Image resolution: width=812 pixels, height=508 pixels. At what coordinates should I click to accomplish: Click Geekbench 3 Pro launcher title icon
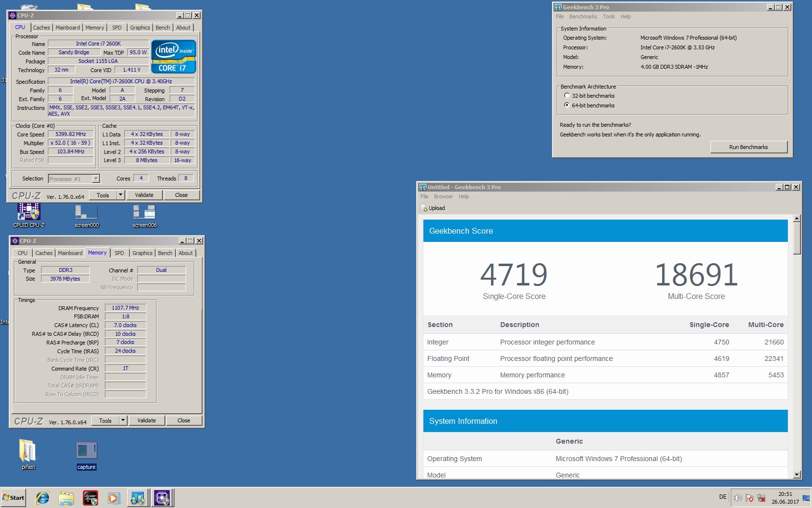[x=558, y=7]
